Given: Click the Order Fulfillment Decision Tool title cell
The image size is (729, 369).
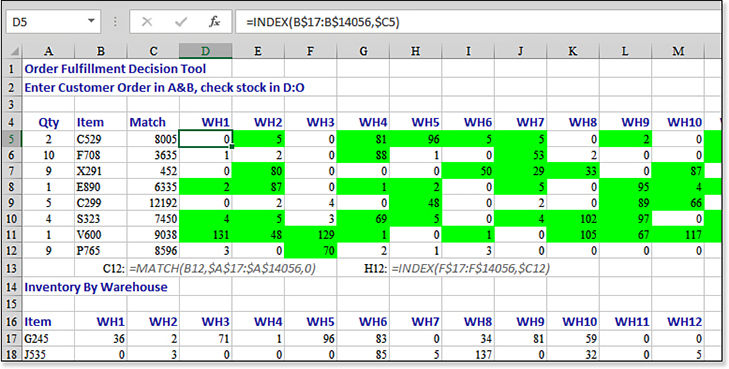Looking at the screenshot, I should [x=115, y=69].
